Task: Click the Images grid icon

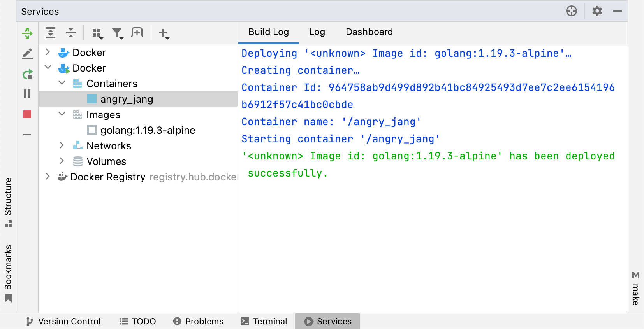Action: click(x=77, y=115)
